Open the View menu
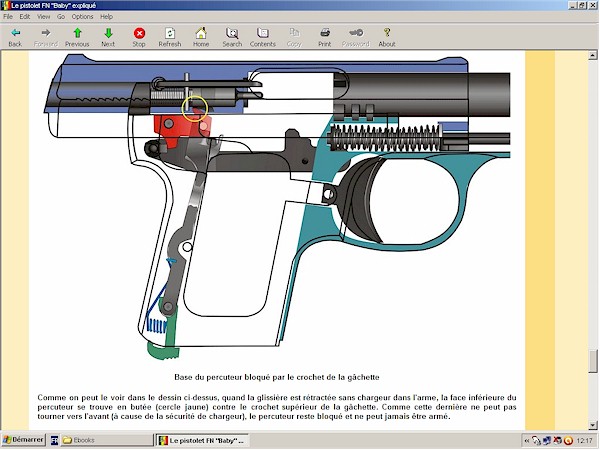Image resolution: width=600 pixels, height=450 pixels. pyautogui.click(x=43, y=17)
